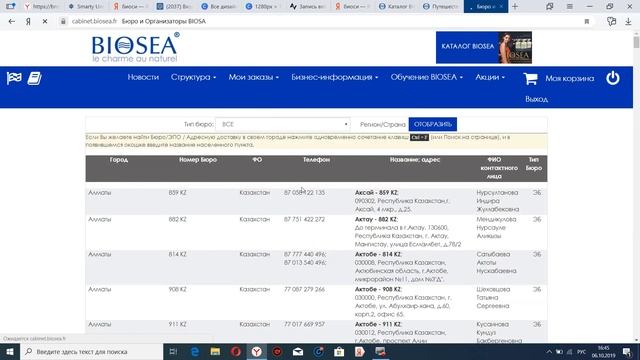Click the address bar lock icon

coord(63,21)
